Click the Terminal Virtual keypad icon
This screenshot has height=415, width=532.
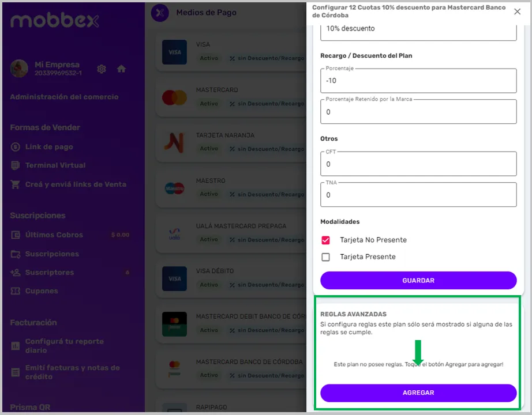[15, 165]
